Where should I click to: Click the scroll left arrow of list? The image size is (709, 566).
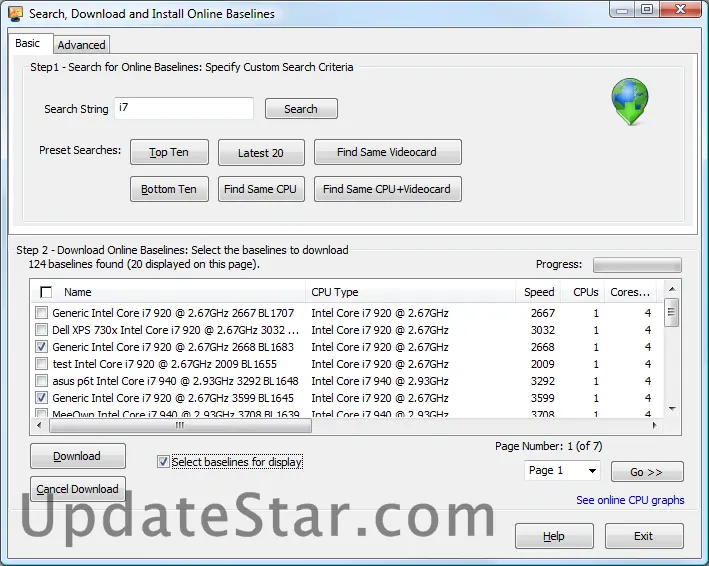click(39, 425)
